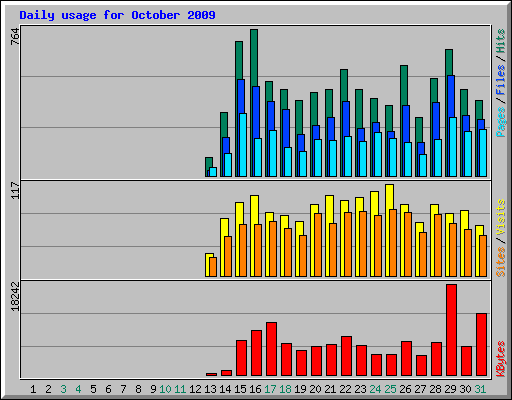Click green weekend day label 17

click(x=270, y=389)
